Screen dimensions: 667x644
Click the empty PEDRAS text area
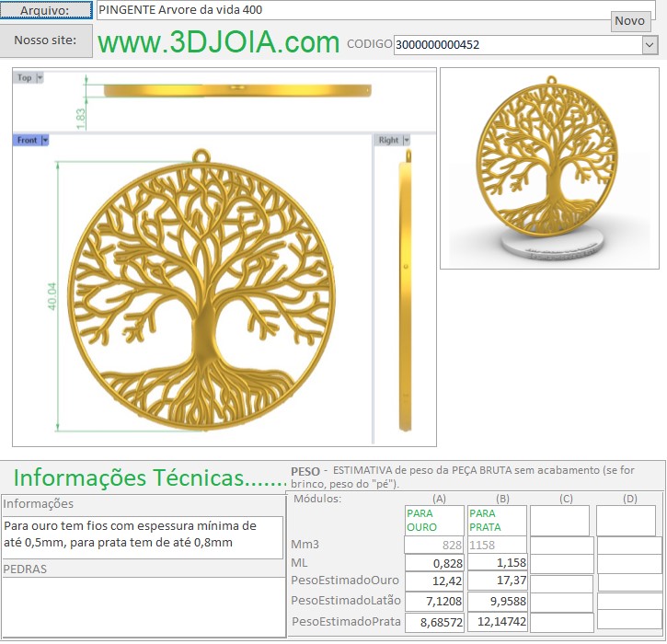click(142, 607)
